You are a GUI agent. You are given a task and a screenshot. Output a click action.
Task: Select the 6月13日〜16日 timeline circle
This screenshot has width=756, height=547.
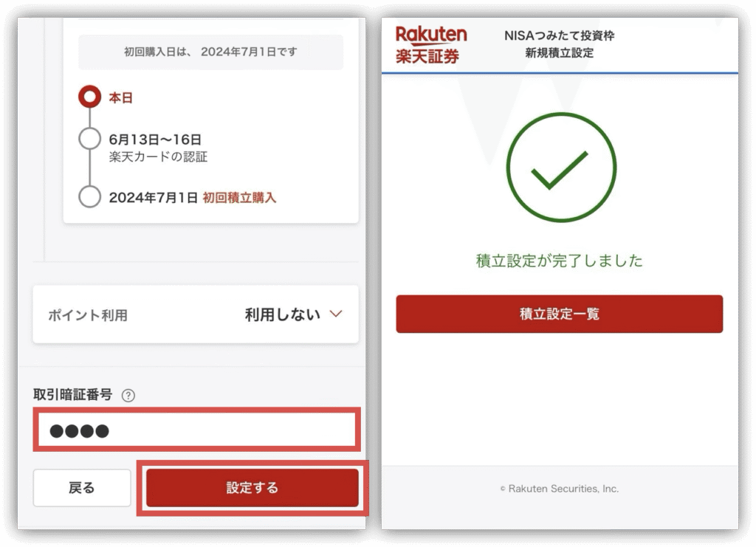tap(89, 139)
